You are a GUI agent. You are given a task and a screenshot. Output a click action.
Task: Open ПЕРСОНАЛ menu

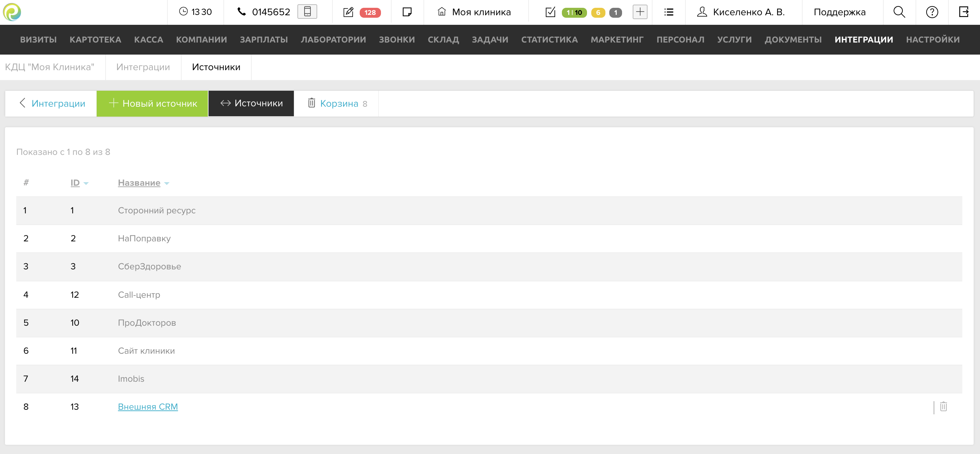pos(680,40)
